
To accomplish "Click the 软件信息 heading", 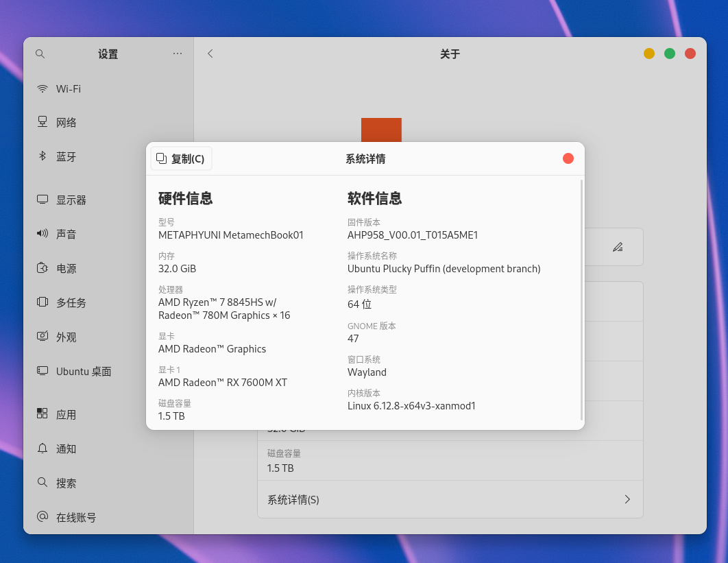I will 375,198.
